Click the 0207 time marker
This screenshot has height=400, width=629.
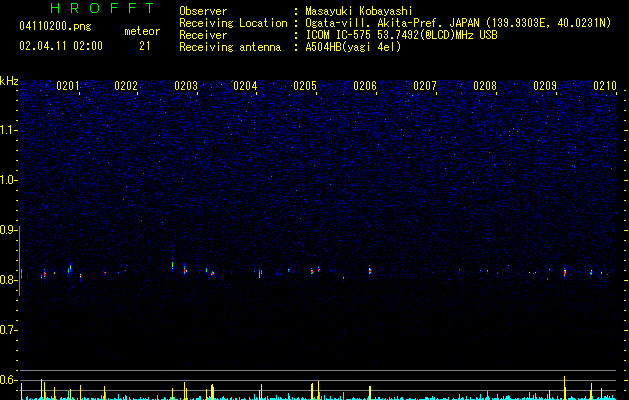click(x=425, y=86)
